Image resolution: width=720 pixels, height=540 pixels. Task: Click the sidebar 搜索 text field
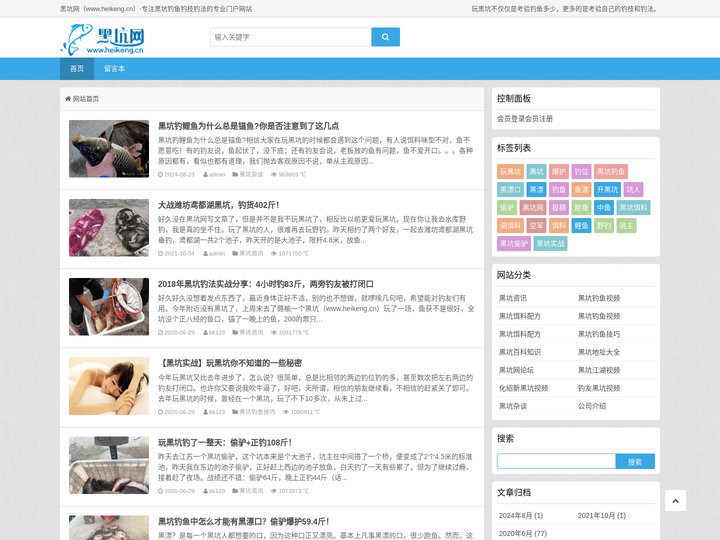[556, 461]
